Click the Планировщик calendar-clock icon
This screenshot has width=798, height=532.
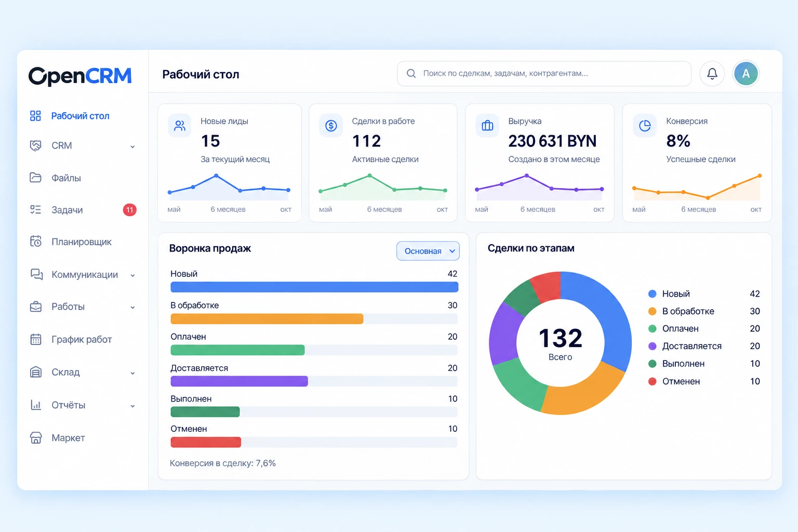tap(35, 242)
